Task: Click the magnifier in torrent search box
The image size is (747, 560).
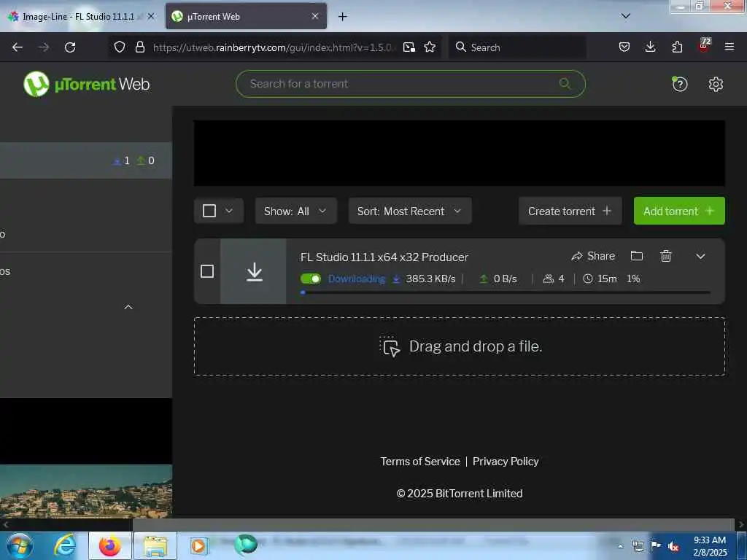Action: coord(565,84)
